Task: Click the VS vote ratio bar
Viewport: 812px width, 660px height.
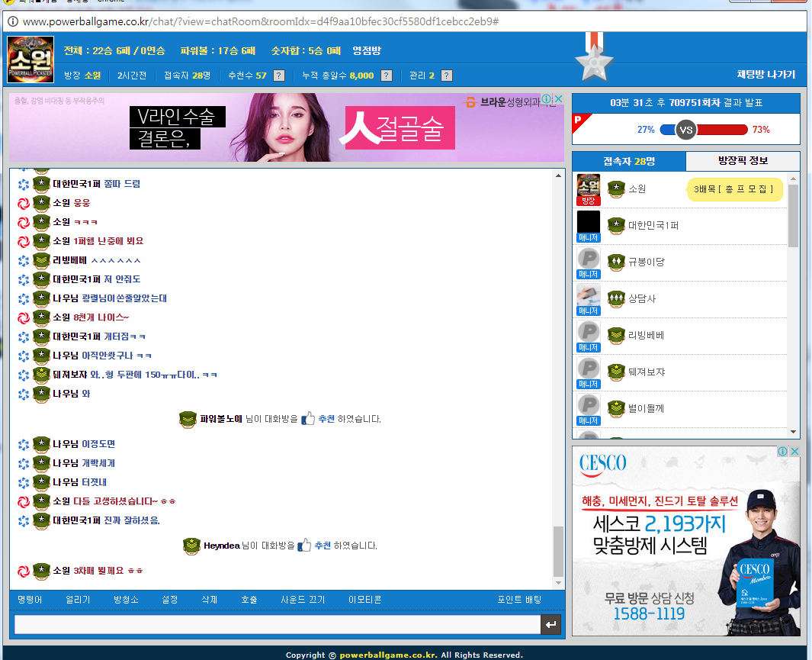Action: tap(704, 130)
